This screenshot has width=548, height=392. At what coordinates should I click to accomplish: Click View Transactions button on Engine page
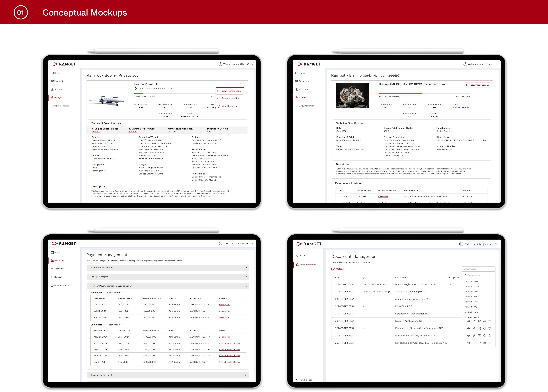(477, 85)
